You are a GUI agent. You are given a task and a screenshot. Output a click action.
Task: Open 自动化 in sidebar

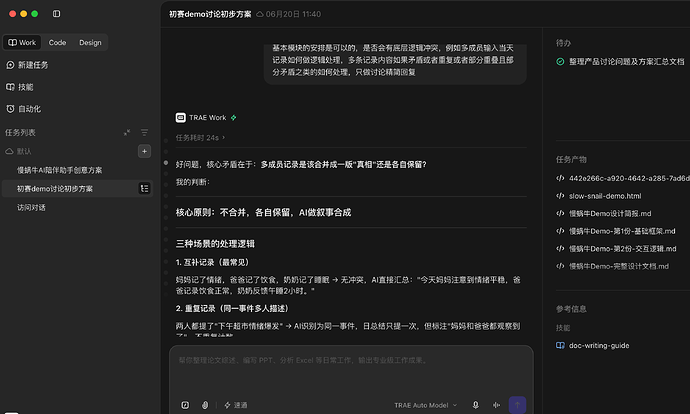click(x=24, y=109)
